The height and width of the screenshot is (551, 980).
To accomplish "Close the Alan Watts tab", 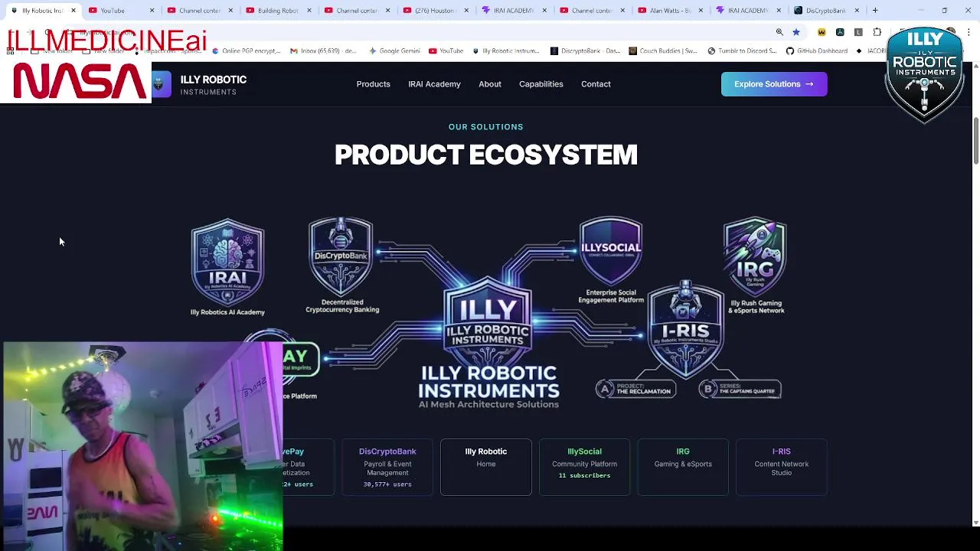I will tap(701, 11).
